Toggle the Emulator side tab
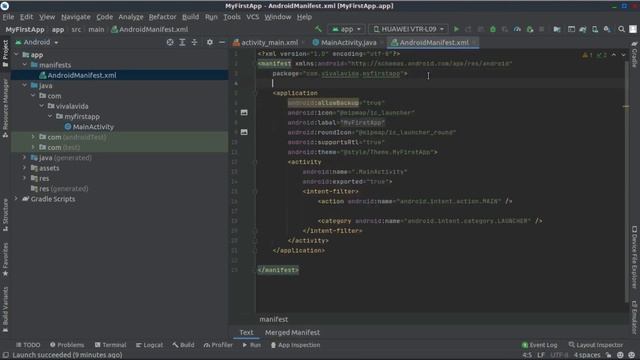 point(634,318)
